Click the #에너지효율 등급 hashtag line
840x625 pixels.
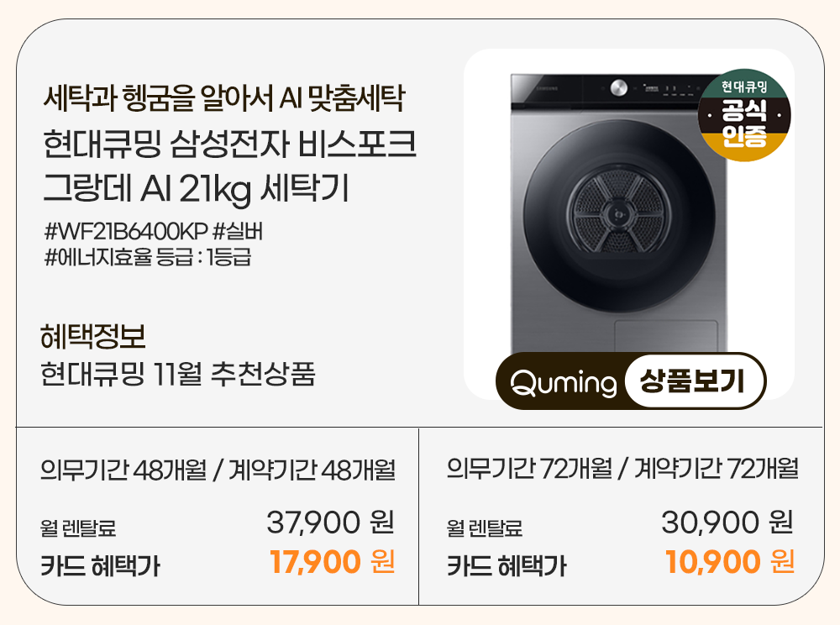point(148,257)
